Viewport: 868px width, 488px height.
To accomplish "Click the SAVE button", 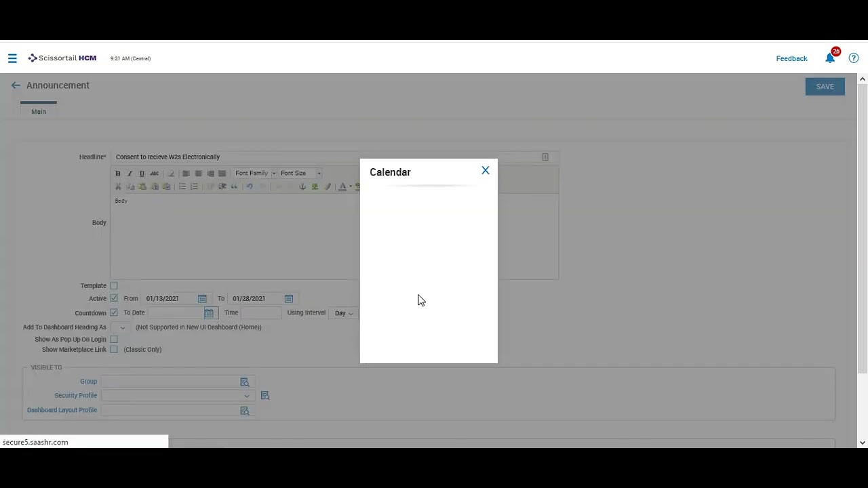I will coord(825,87).
